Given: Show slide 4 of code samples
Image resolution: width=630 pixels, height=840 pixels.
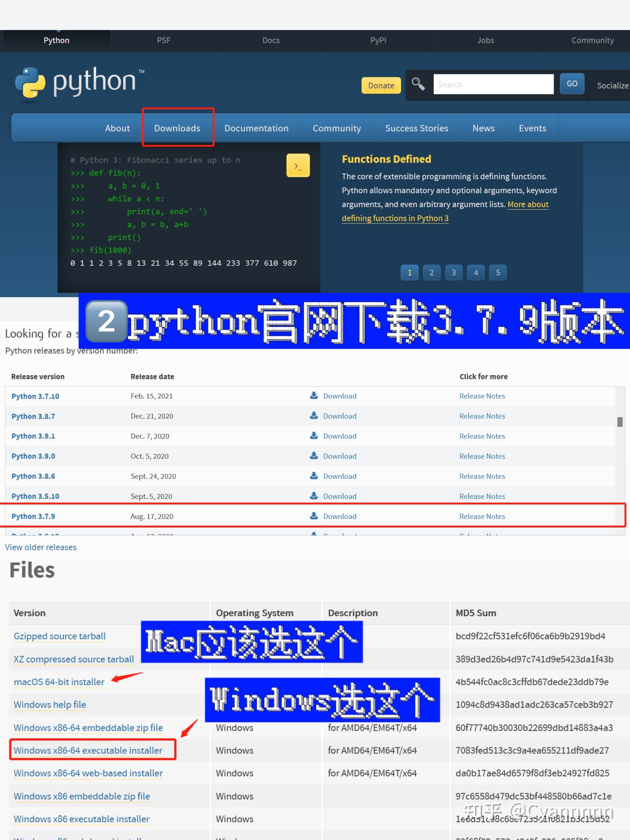Looking at the screenshot, I should pos(476,272).
